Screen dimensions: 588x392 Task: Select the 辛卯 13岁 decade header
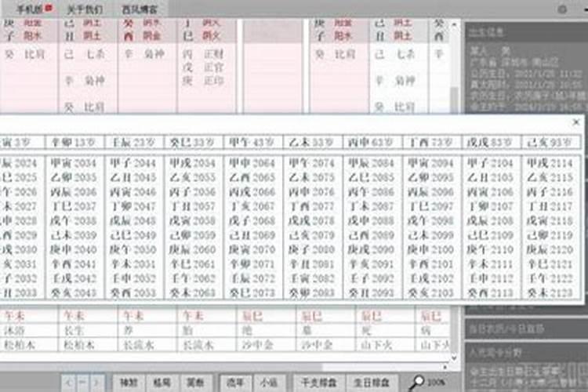pyautogui.click(x=74, y=143)
